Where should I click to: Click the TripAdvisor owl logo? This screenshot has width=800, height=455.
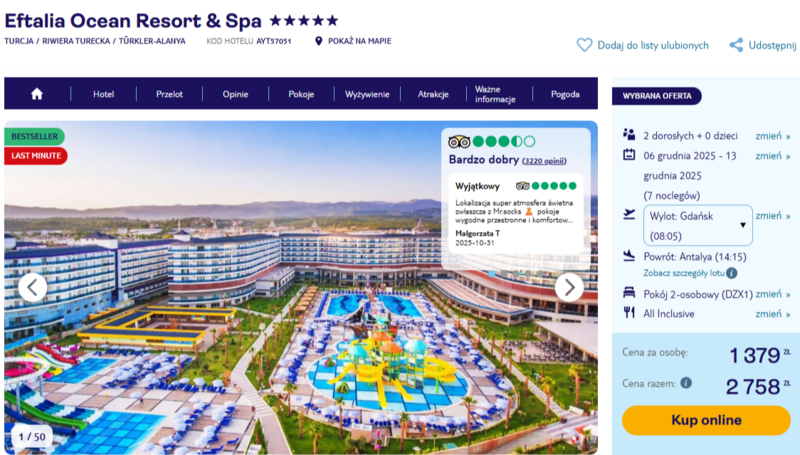click(x=459, y=141)
